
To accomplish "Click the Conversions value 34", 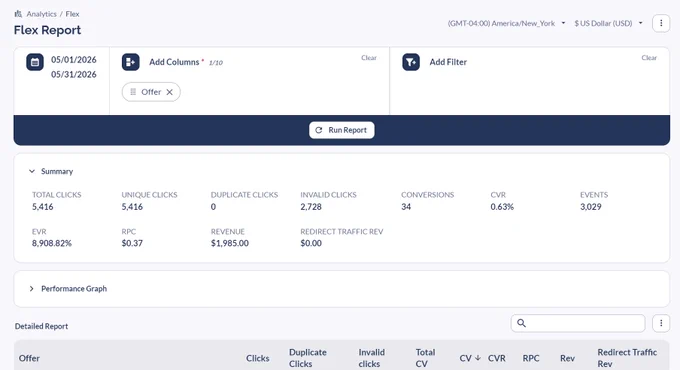I will pyautogui.click(x=406, y=207).
